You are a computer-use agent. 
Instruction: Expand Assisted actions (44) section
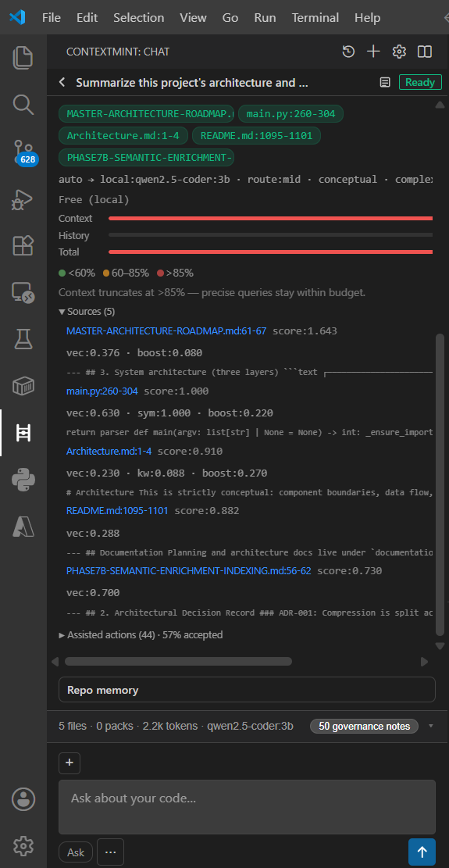pos(141,635)
